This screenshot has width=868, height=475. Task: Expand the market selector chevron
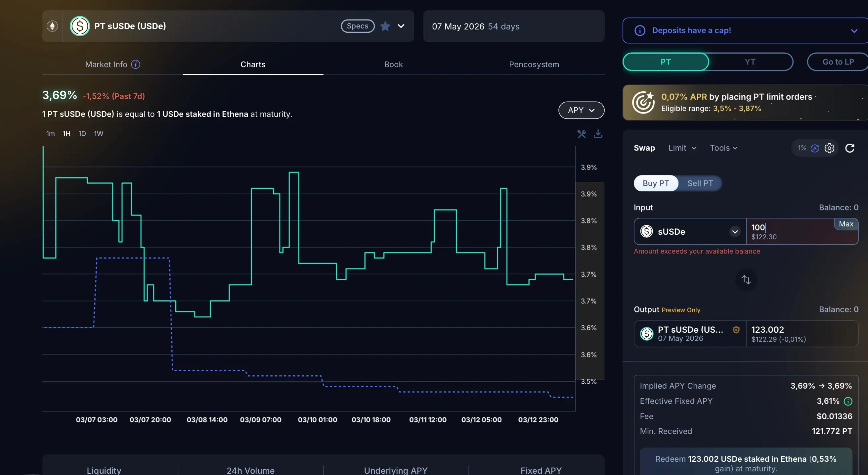coord(401,26)
